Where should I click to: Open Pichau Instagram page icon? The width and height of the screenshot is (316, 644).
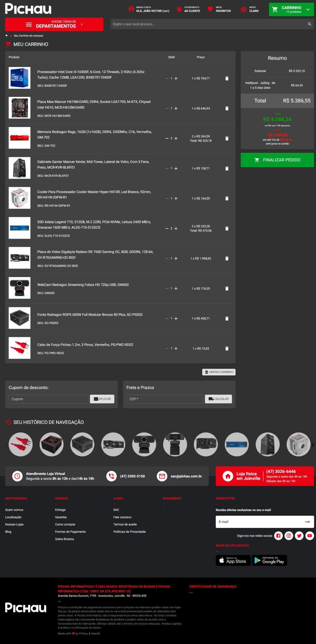point(289,536)
